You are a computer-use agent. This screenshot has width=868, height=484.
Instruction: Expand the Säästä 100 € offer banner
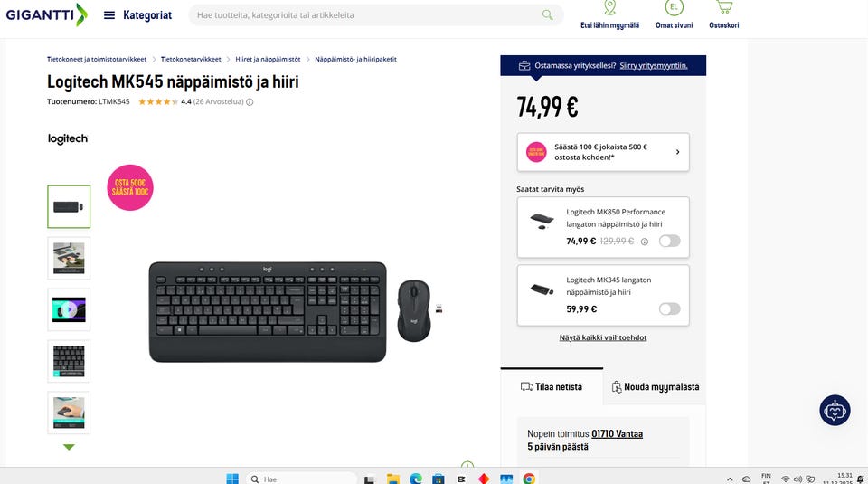pyautogui.click(x=603, y=152)
